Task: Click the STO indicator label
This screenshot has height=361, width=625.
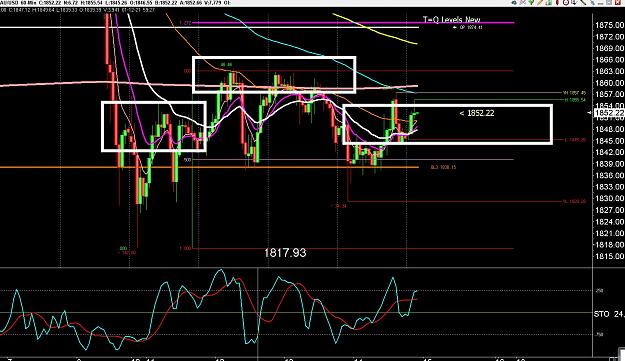Action: (601, 314)
